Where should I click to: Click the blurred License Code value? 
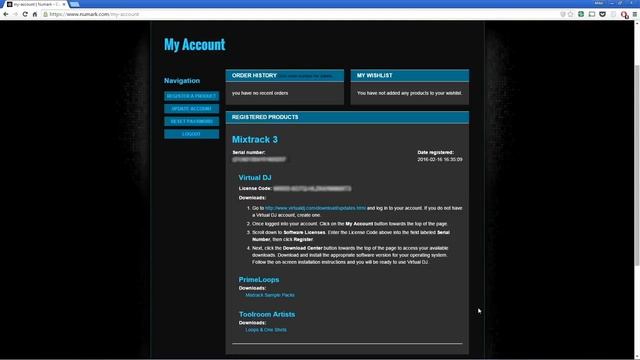pos(312,189)
